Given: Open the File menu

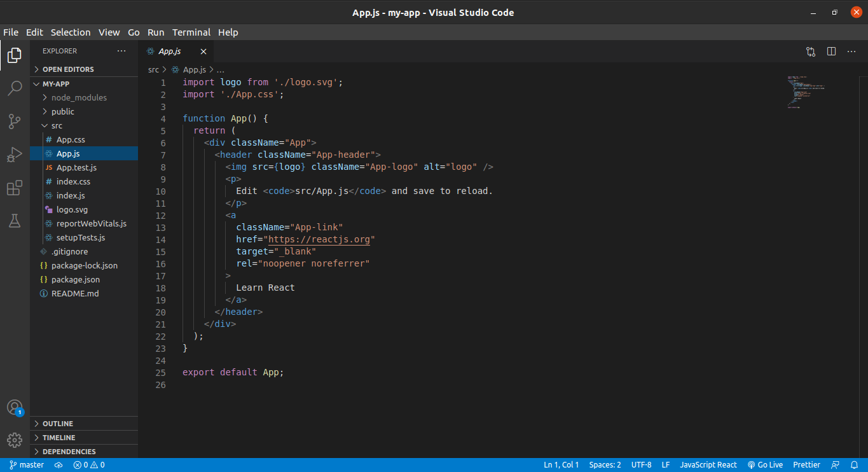Looking at the screenshot, I should pyautogui.click(x=11, y=32).
